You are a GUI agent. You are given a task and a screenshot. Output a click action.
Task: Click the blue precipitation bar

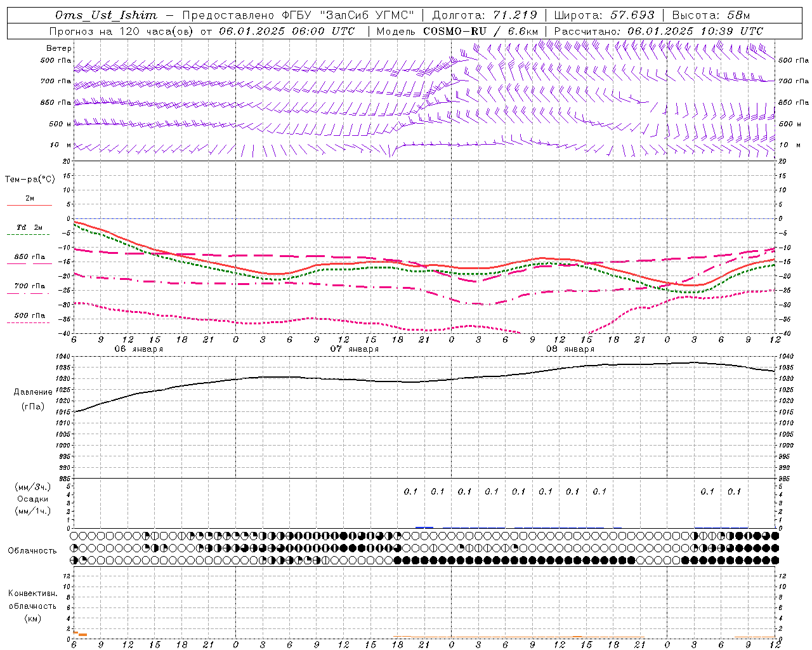coord(424,527)
